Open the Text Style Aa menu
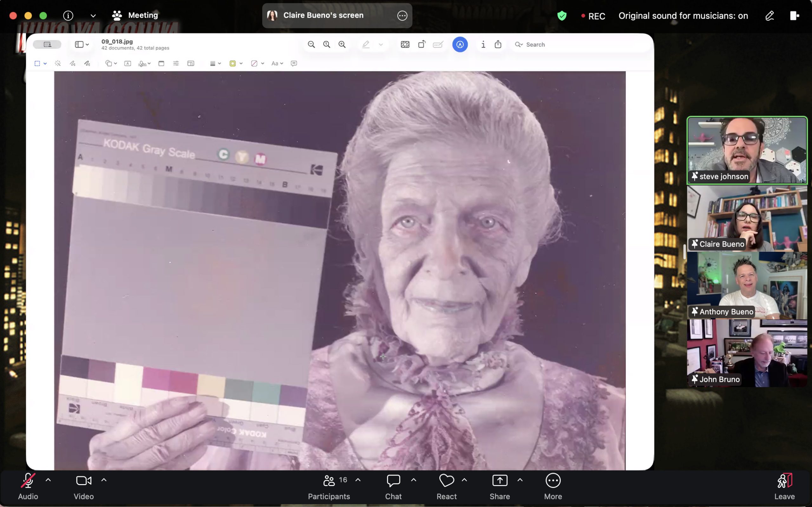 (x=277, y=63)
